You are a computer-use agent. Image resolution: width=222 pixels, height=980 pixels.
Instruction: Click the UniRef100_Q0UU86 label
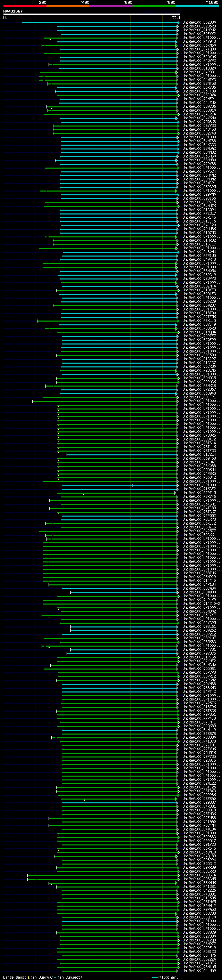click(x=199, y=229)
